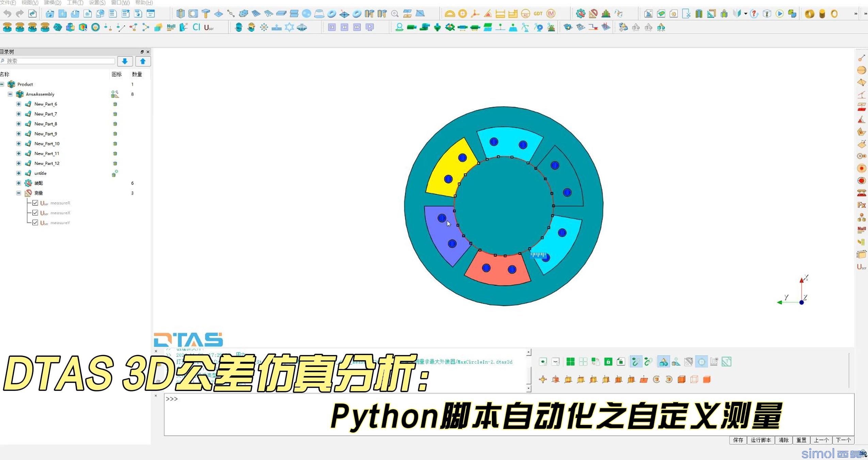Toggle the highlighted shapes display icon
868x460 pixels.
pos(663,362)
